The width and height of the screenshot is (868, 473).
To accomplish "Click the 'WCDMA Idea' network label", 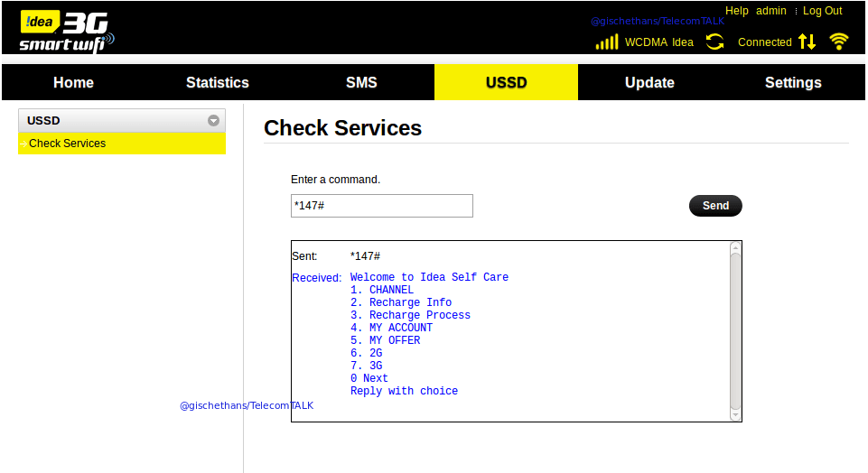I will tap(658, 42).
